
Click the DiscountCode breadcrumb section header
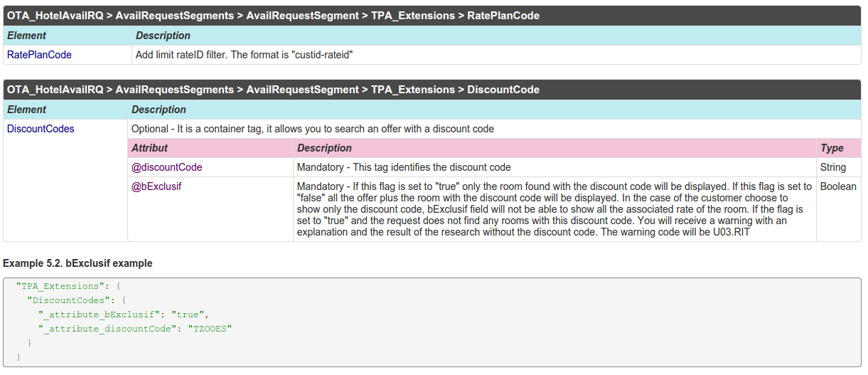[273, 90]
